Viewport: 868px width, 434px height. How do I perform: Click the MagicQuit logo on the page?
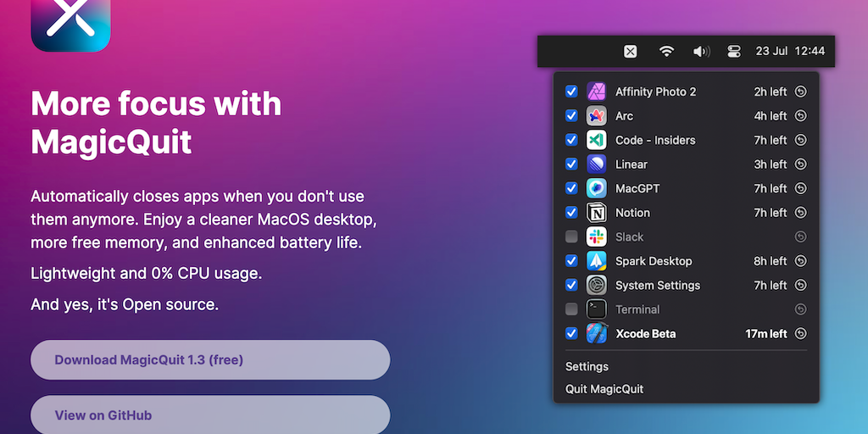[71, 22]
